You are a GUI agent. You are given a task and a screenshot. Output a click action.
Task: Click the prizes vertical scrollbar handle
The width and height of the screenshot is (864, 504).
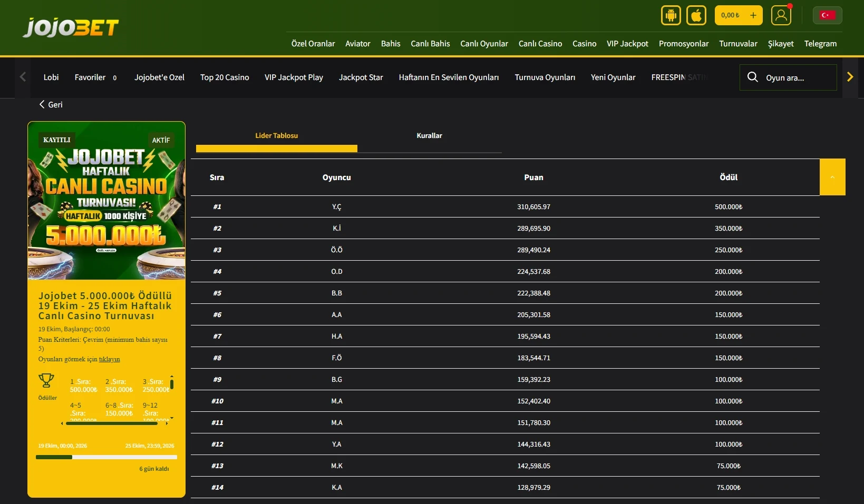(x=172, y=384)
